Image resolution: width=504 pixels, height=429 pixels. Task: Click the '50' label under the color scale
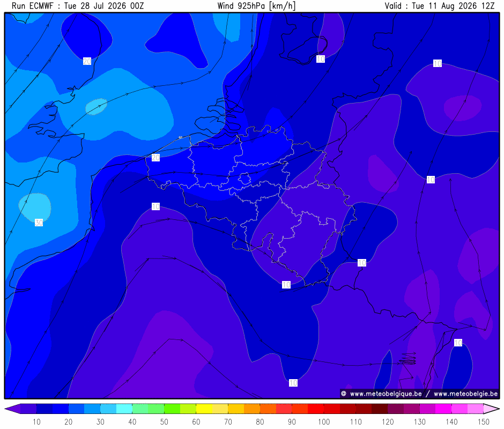(164, 421)
